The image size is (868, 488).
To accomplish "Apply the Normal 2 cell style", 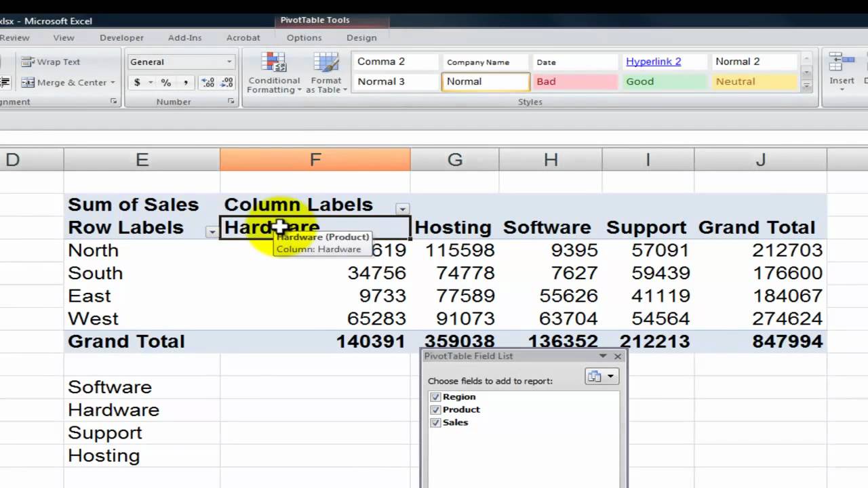I will [753, 62].
